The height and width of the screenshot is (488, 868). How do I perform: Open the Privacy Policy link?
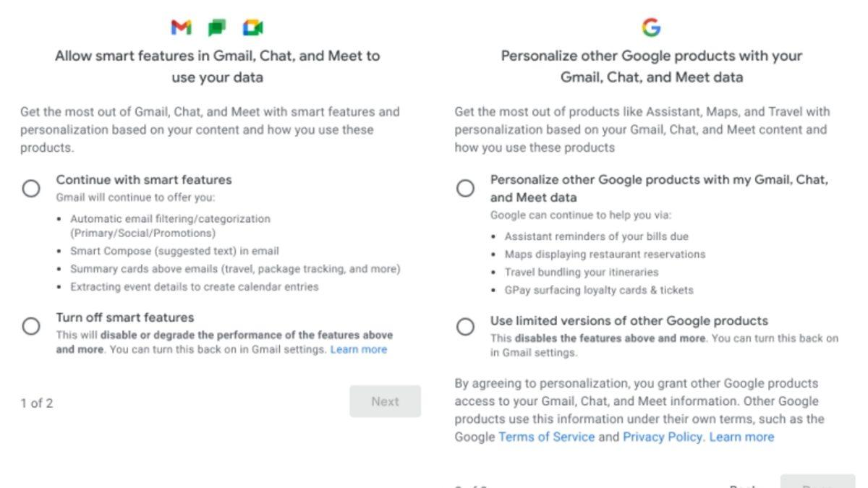661,437
